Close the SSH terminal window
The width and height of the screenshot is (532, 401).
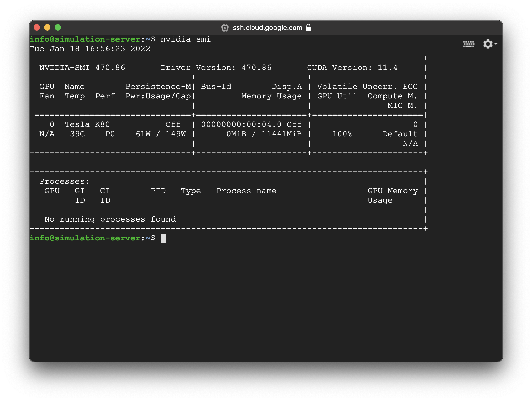pyautogui.click(x=37, y=27)
